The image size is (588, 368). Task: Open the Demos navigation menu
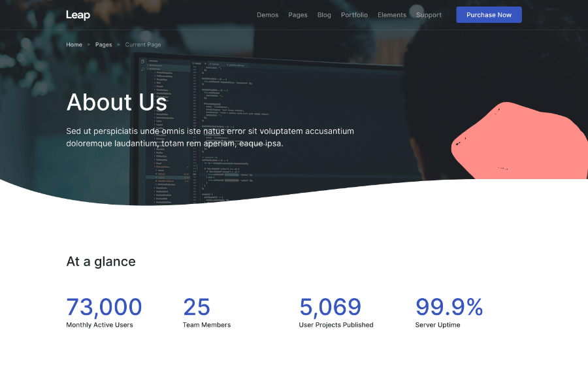tap(267, 15)
